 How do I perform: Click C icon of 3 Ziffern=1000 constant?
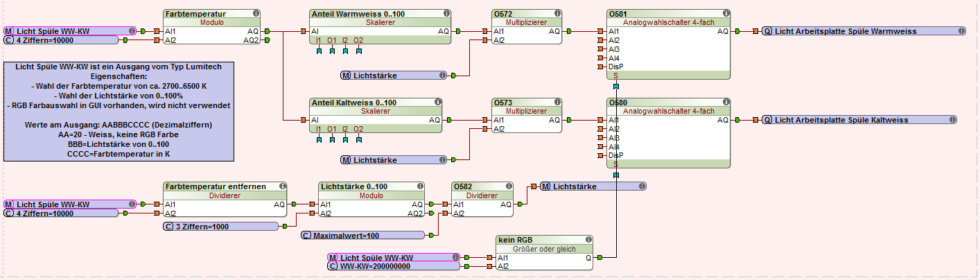tap(168, 227)
